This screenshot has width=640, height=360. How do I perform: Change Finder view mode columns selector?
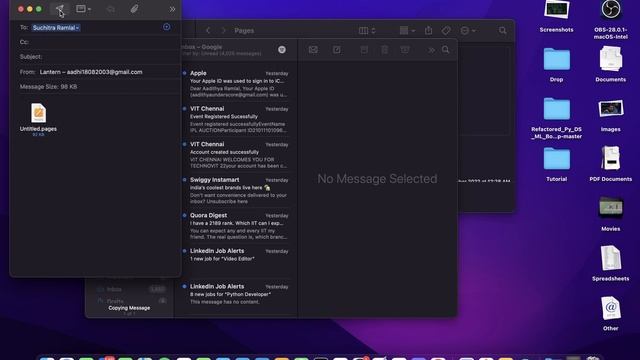[x=367, y=31]
